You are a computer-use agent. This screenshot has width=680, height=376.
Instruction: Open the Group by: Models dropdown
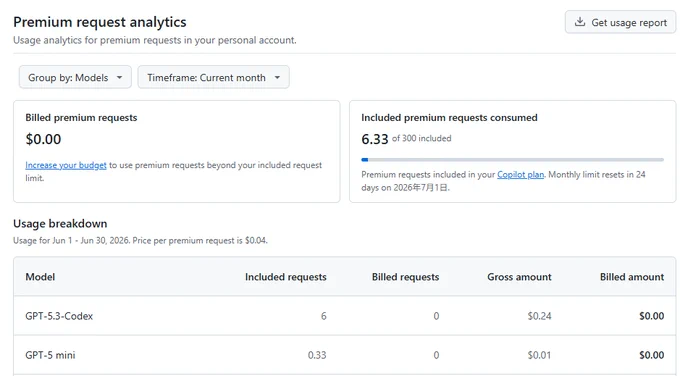tap(75, 77)
